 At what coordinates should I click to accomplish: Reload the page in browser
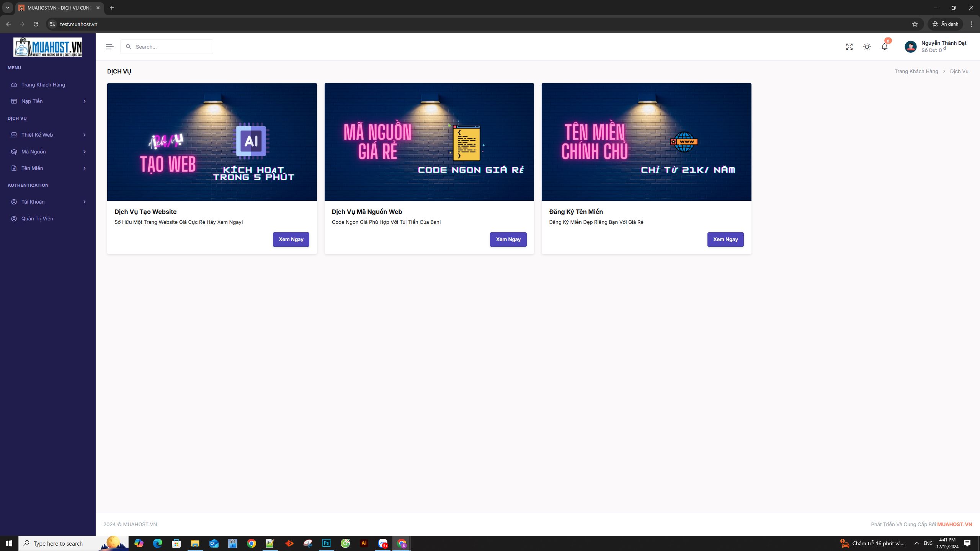pos(36,24)
